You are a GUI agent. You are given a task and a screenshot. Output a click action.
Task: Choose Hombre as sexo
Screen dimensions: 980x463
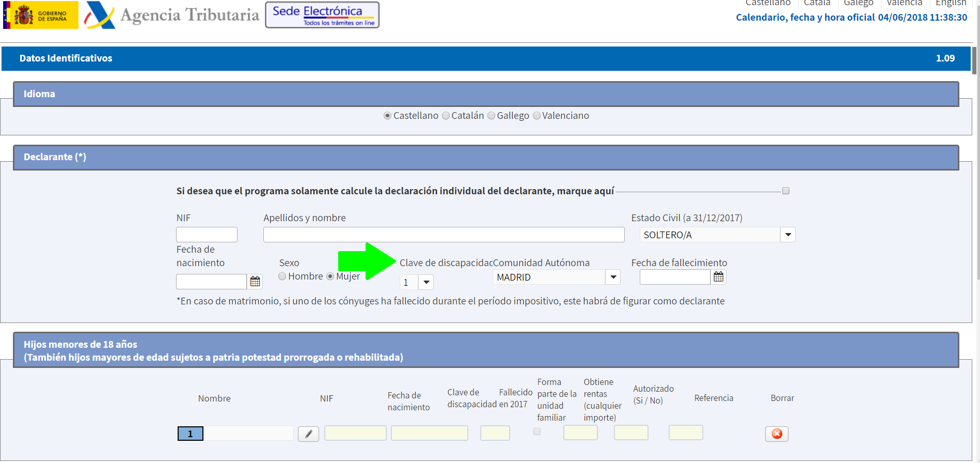[282, 276]
